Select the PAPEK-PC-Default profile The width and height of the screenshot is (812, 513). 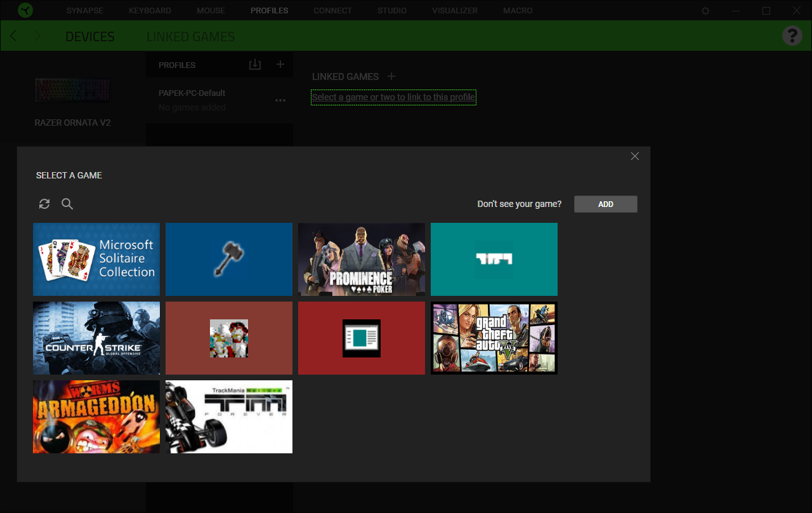(x=219, y=100)
